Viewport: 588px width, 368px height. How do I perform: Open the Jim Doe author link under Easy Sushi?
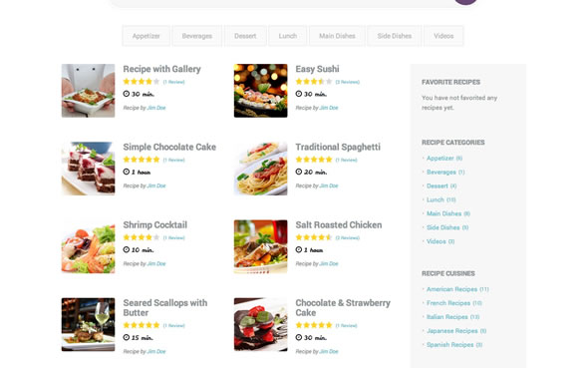tap(329, 108)
